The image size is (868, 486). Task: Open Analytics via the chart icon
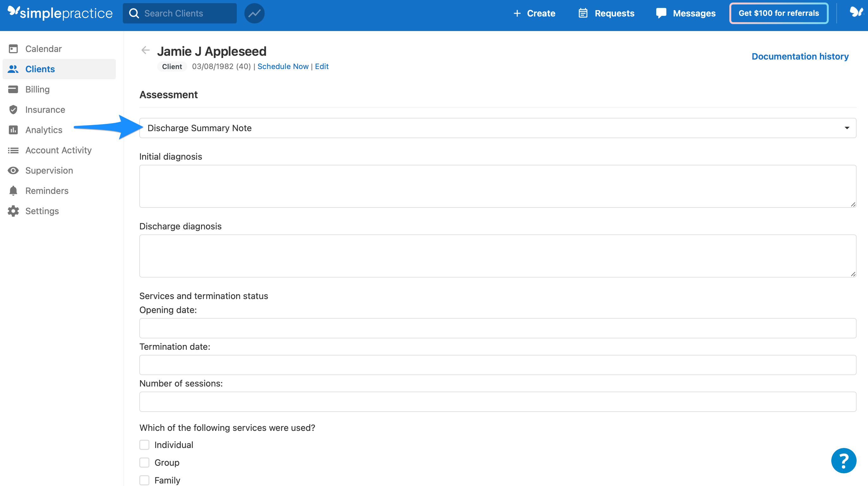click(x=13, y=130)
